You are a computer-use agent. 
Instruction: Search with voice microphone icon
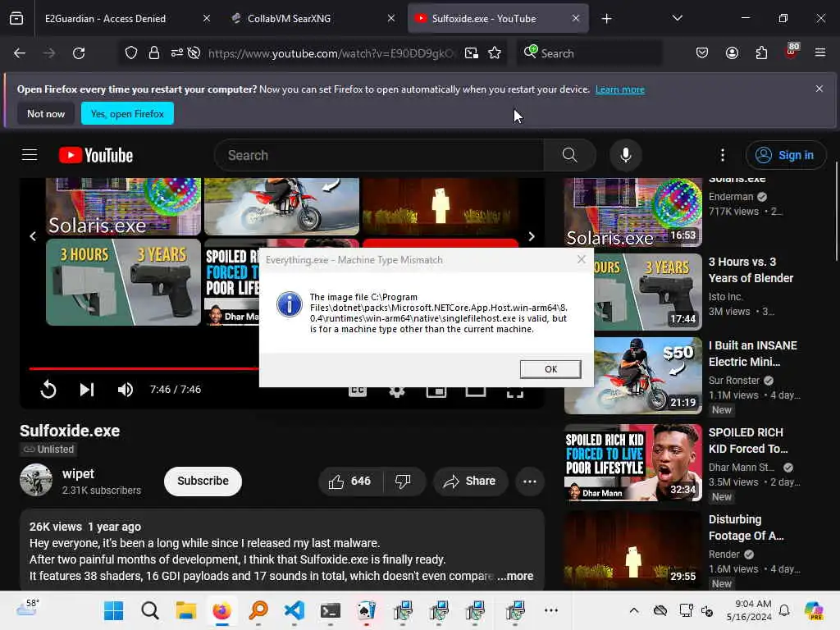click(625, 155)
